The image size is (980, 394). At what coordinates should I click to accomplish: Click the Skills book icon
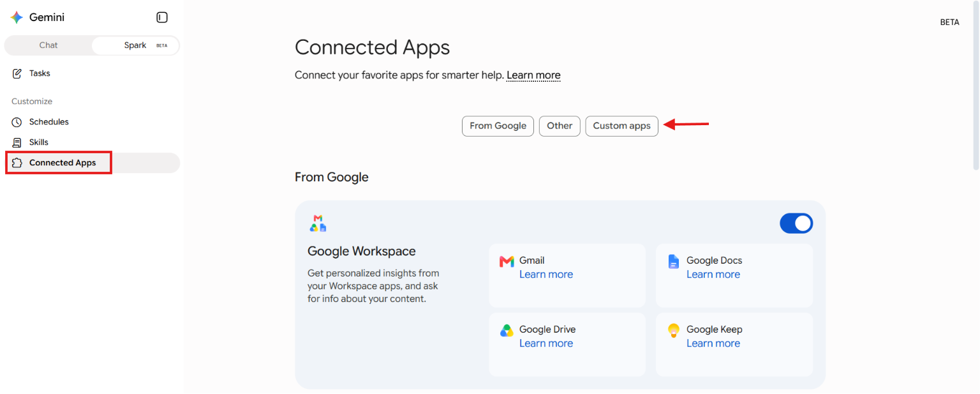(17, 142)
